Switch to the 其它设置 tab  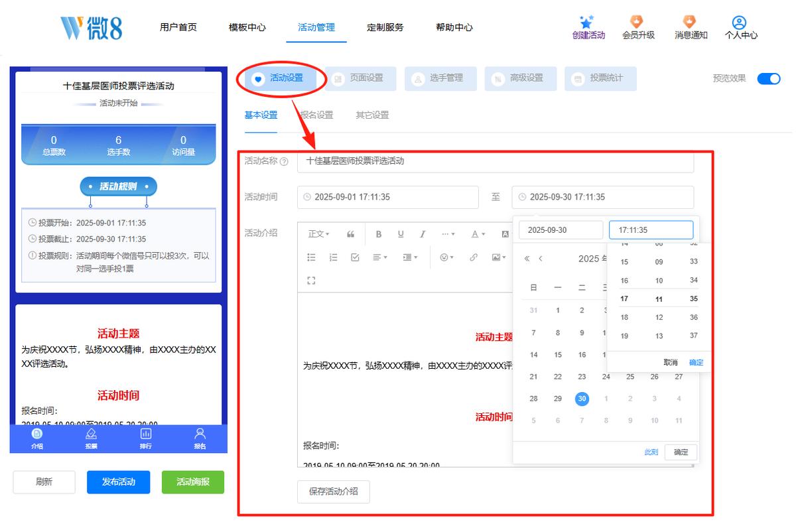tap(372, 115)
